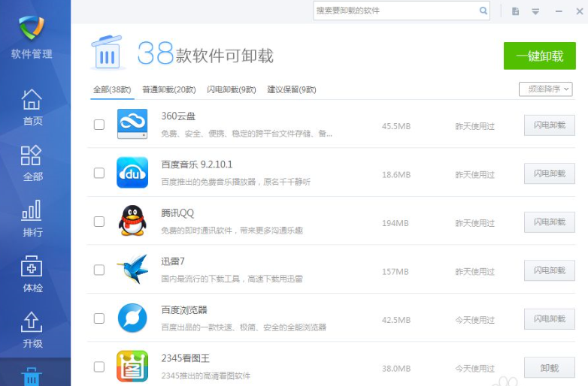Click 闪电卸载 for 百度音乐
Screen dimensions: 588x386
(x=550, y=173)
